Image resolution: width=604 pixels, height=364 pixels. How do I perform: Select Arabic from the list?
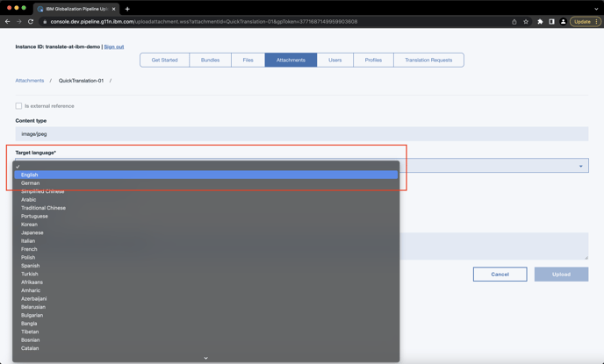pyautogui.click(x=206, y=200)
